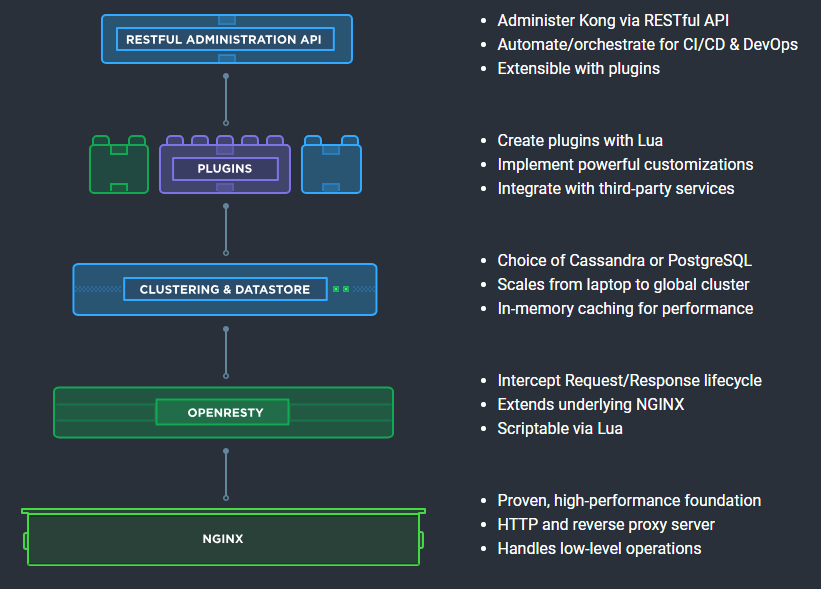Select the OpenResty layer block
Viewport: 821px width, 589px height.
tap(224, 413)
